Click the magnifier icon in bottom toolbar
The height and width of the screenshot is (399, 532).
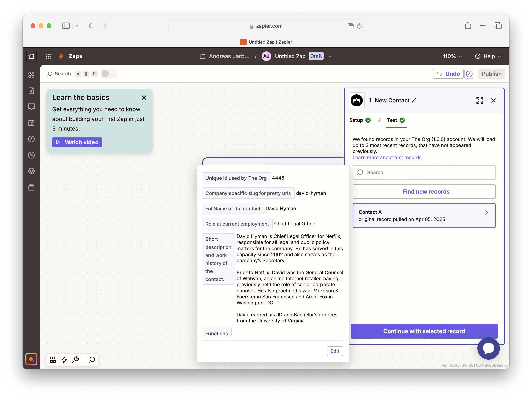[x=92, y=360]
